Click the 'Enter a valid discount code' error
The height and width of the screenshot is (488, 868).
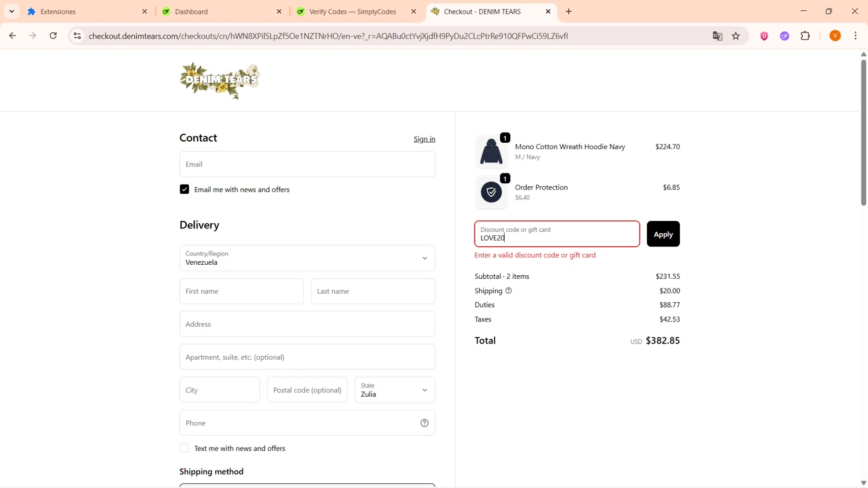point(535,255)
